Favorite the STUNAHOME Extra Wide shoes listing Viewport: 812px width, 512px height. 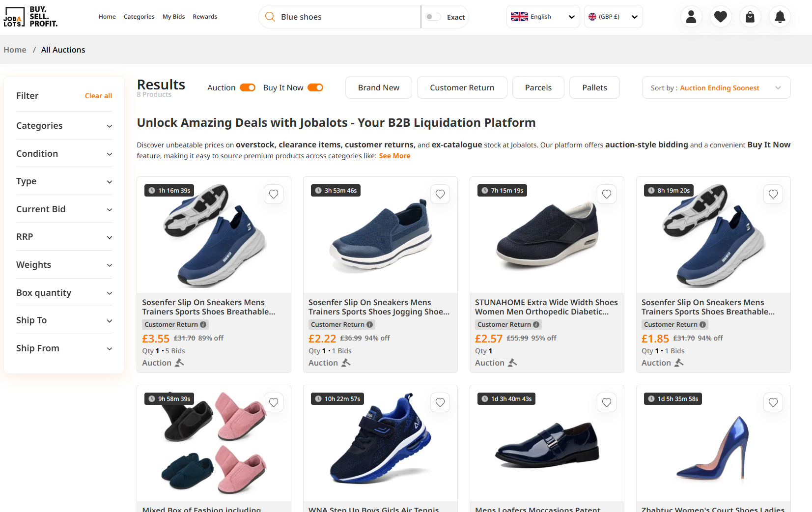[607, 194]
